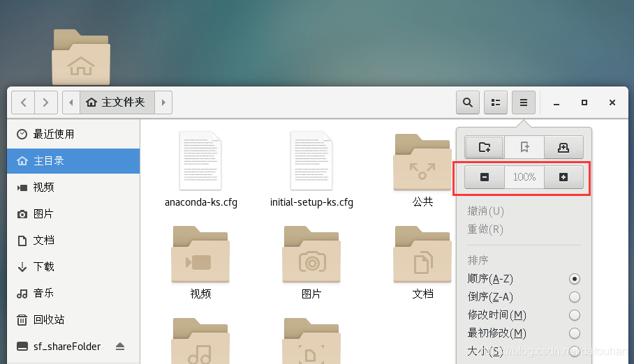Open 下载 in the sidebar
634x364 pixels.
[73, 266]
